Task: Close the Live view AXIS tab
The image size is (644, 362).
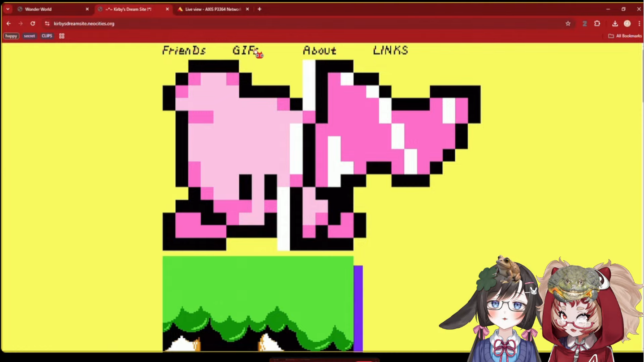Action: 247,9
